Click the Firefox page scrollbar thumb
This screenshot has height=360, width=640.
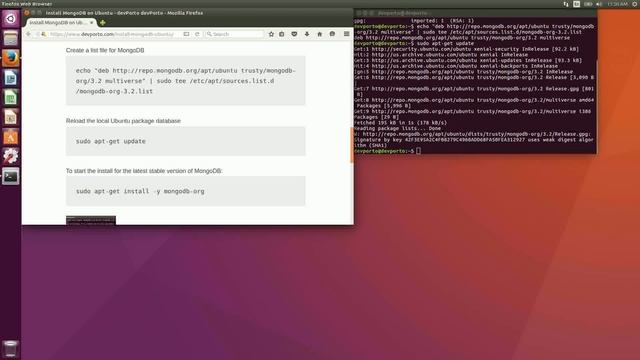[x=351, y=145]
